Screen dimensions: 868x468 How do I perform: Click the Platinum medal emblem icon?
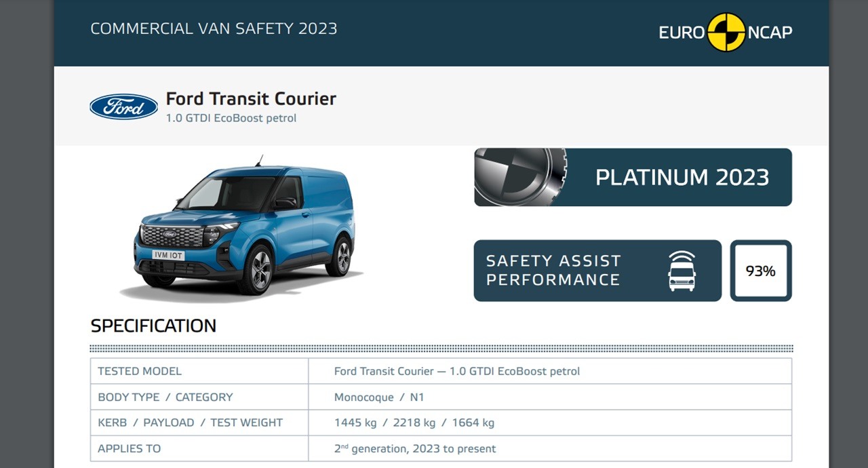click(520, 177)
